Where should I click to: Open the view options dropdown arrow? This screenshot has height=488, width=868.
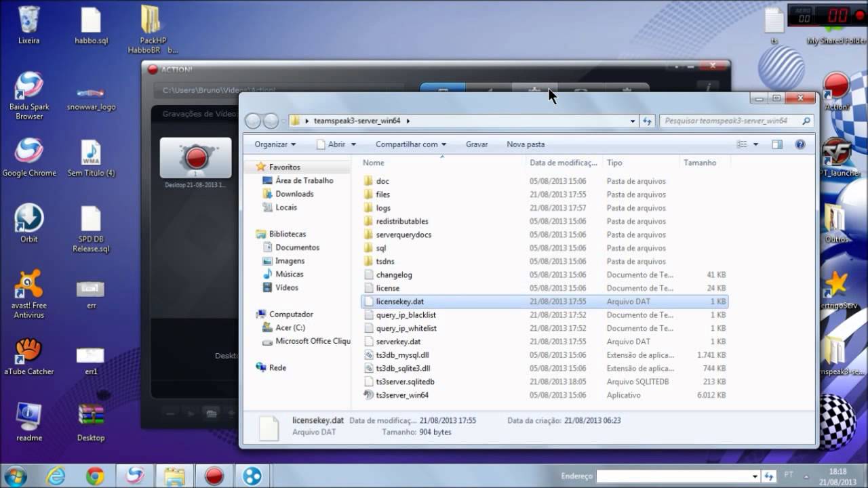pos(755,144)
